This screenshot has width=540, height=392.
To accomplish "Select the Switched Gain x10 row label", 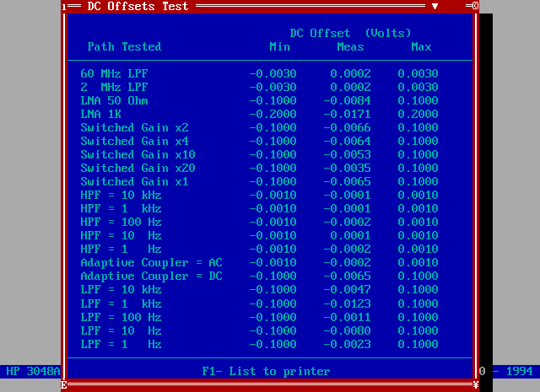I will click(138, 154).
